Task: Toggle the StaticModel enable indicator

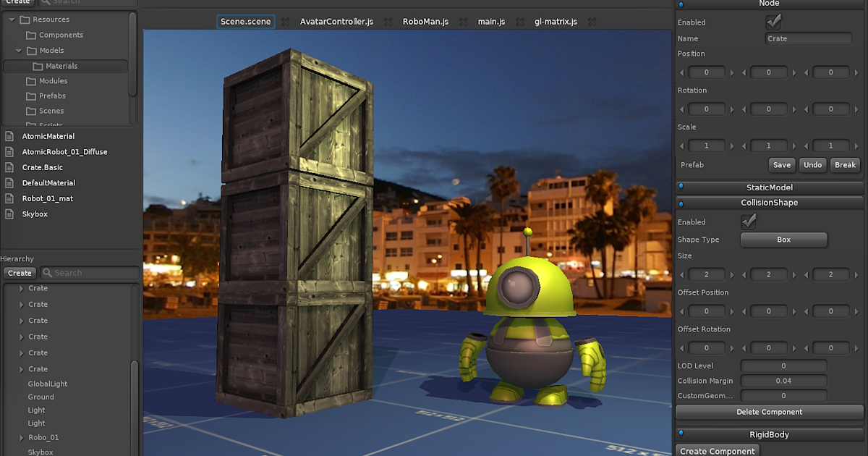Action: tap(681, 187)
